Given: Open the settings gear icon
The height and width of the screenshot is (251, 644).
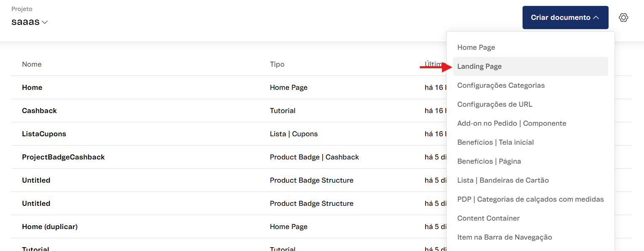Looking at the screenshot, I should click(623, 18).
